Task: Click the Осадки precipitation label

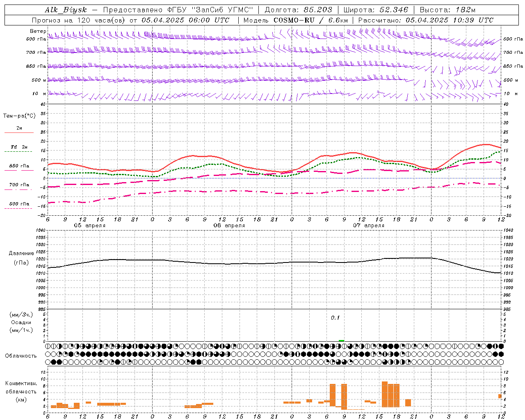Action: 21,322
